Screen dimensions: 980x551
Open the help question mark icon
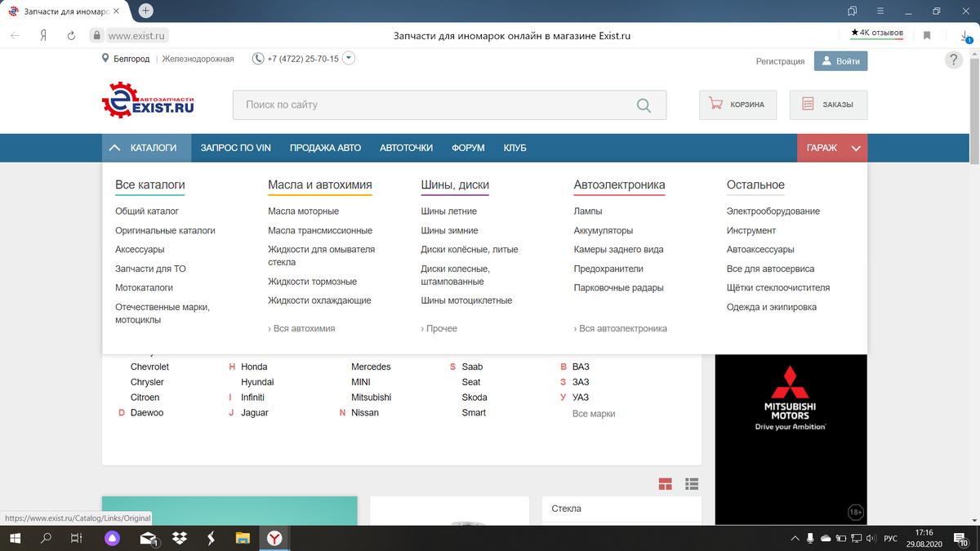click(953, 60)
